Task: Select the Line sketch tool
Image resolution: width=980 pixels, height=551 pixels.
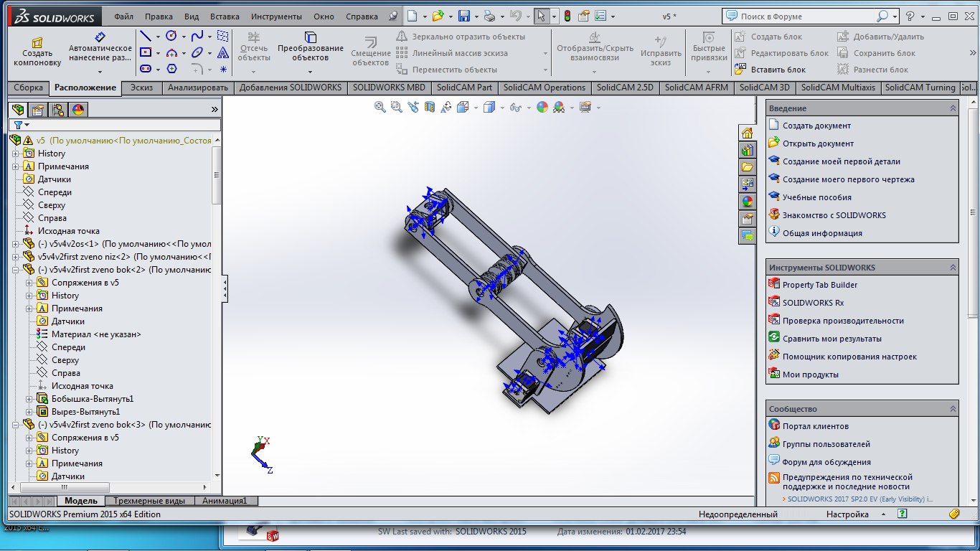Action: coord(146,36)
